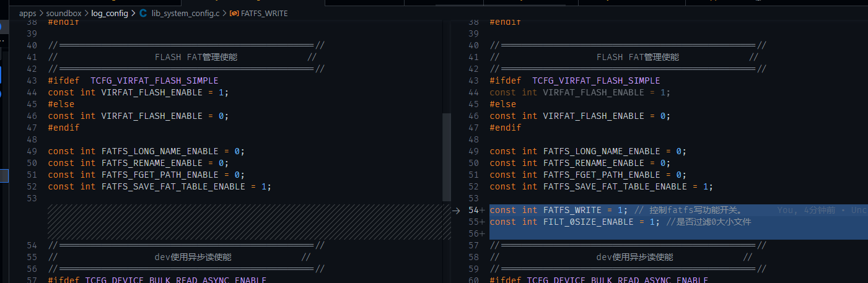Click '#ifdef TCFG_DEVICE_BULK_READ_ASYNC_ENABLE' in original pane
This screenshot has height=283, width=868.
(x=157, y=280)
